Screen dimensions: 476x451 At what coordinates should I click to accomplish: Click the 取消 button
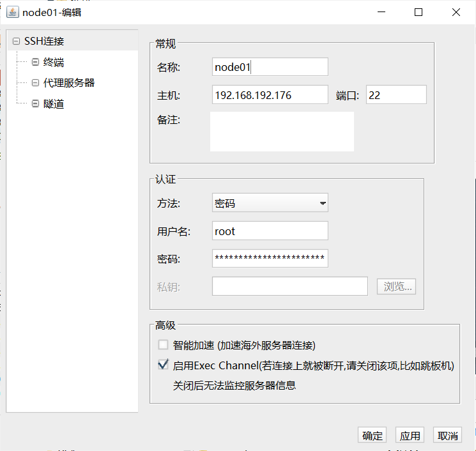coord(447,435)
